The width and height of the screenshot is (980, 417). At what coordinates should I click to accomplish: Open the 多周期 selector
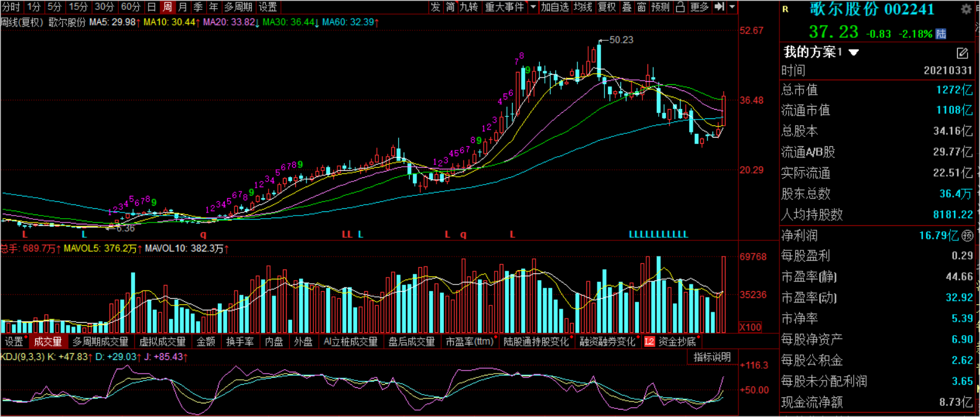[x=238, y=7]
